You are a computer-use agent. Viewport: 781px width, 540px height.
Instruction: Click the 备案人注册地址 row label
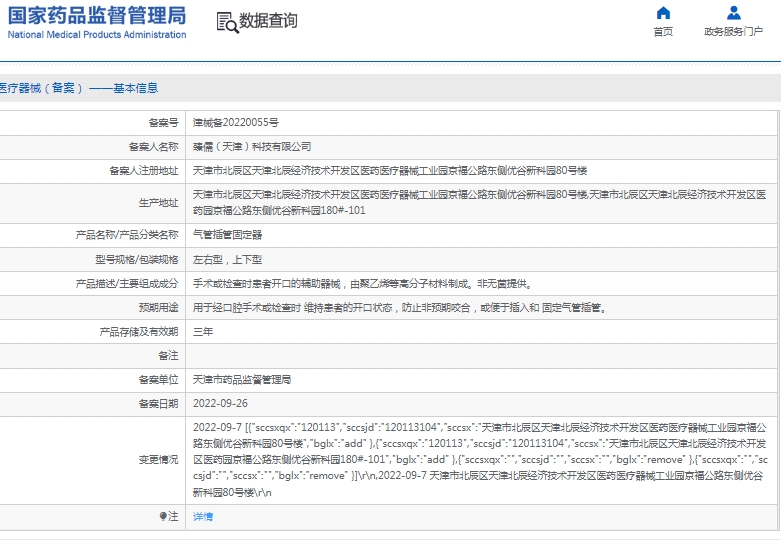click(x=143, y=170)
